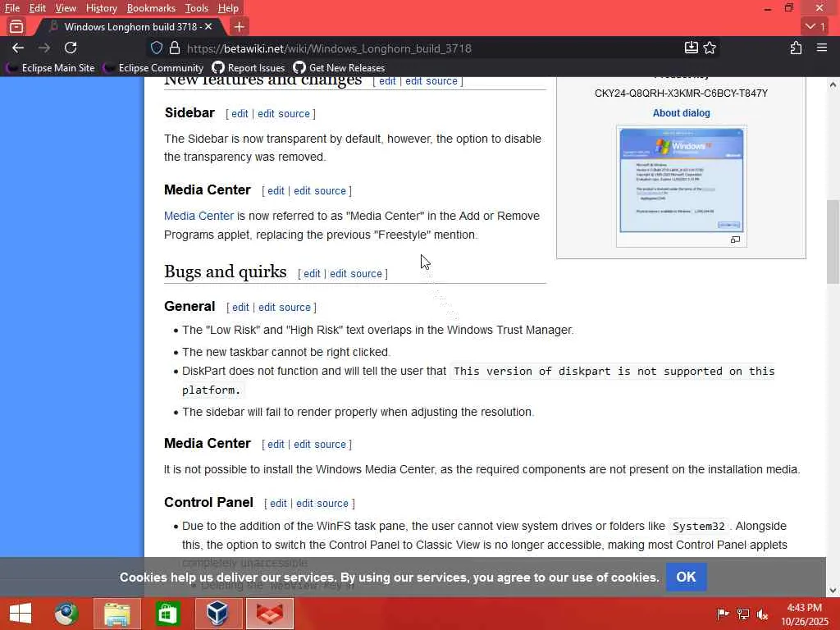Open the Tools menu
The width and height of the screenshot is (840, 630).
tap(197, 8)
